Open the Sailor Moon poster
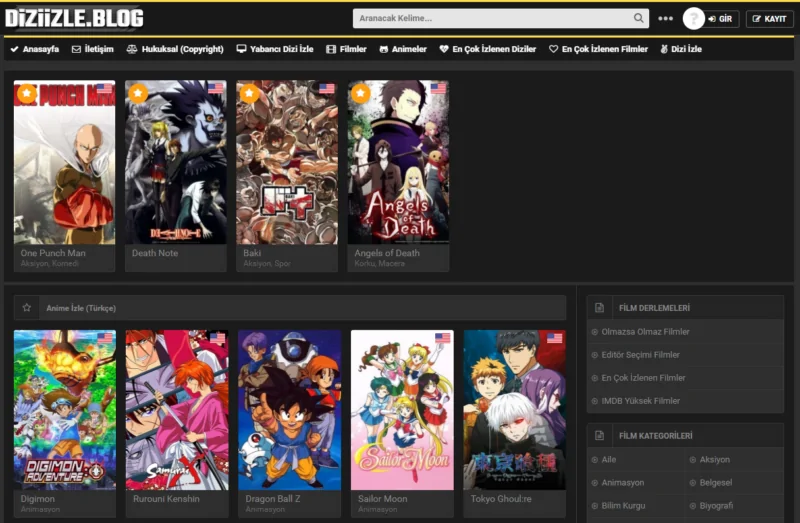Viewport: 800px width, 523px height. (402, 410)
